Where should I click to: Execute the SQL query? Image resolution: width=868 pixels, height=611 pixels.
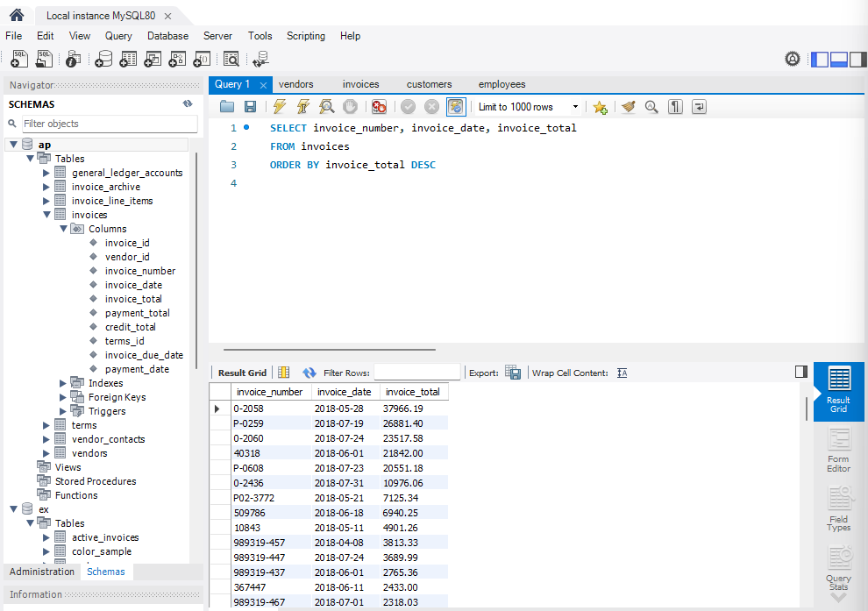click(279, 106)
